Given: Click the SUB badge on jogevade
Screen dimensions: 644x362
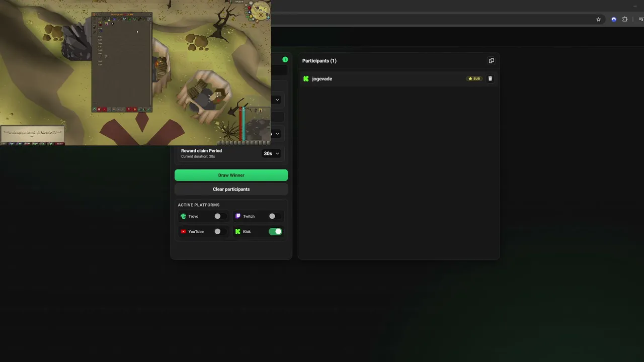Looking at the screenshot, I should tap(474, 78).
